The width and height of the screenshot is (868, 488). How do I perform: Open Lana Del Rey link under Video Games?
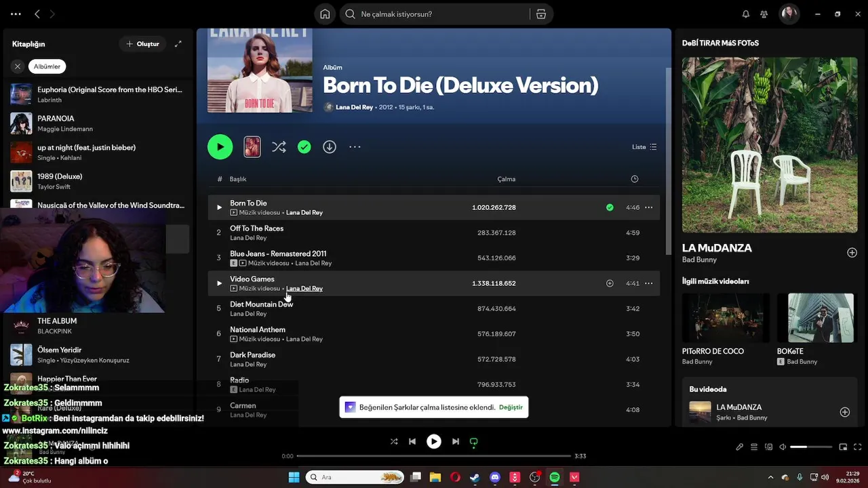[x=304, y=289]
